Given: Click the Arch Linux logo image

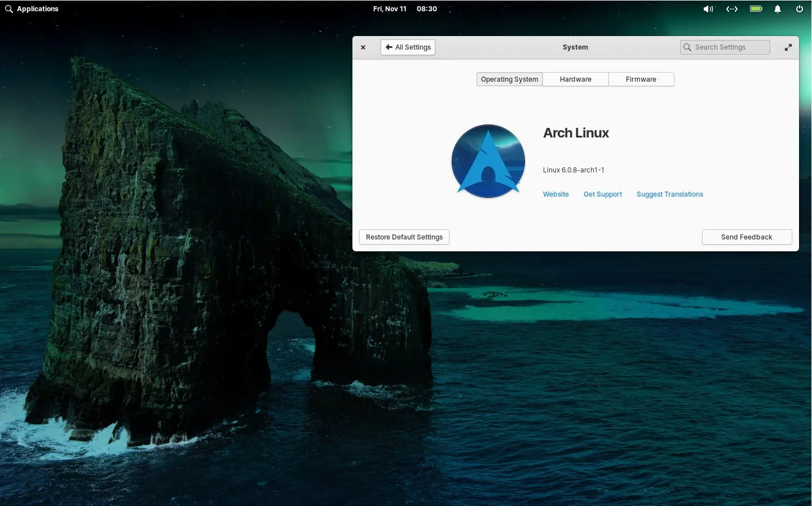Looking at the screenshot, I should pos(488,161).
